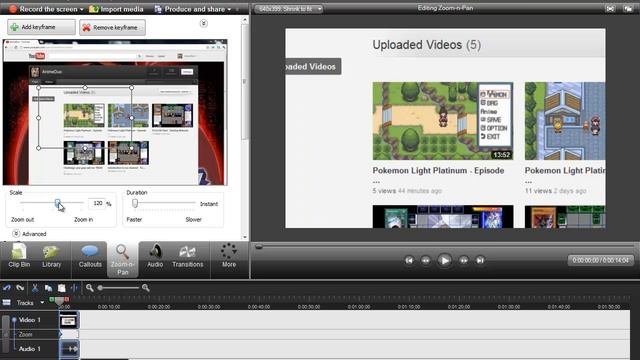The width and height of the screenshot is (640, 360).
Task: Open the Callouts tab
Action: coord(90,256)
